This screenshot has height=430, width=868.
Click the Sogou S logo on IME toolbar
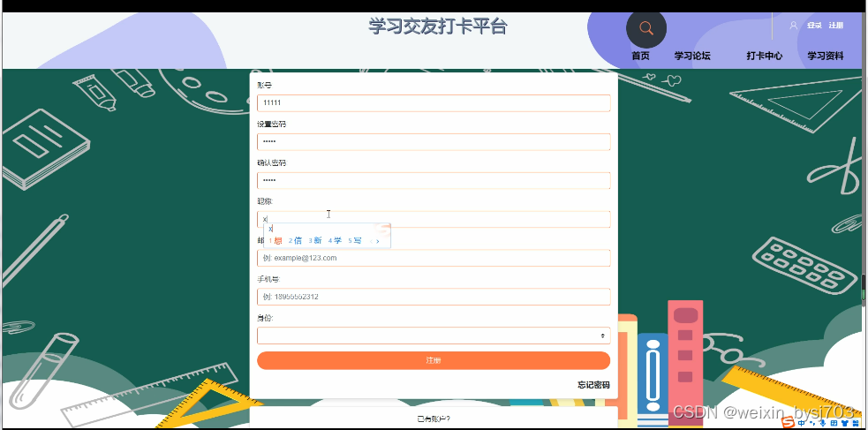tap(789, 422)
